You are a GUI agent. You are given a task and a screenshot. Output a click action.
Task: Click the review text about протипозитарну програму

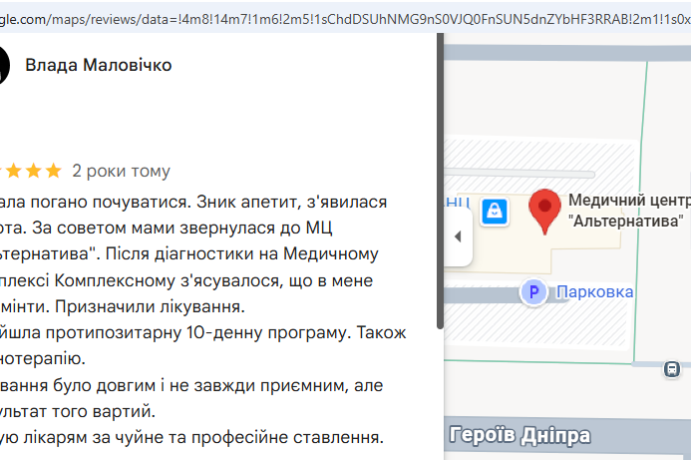click(x=203, y=333)
